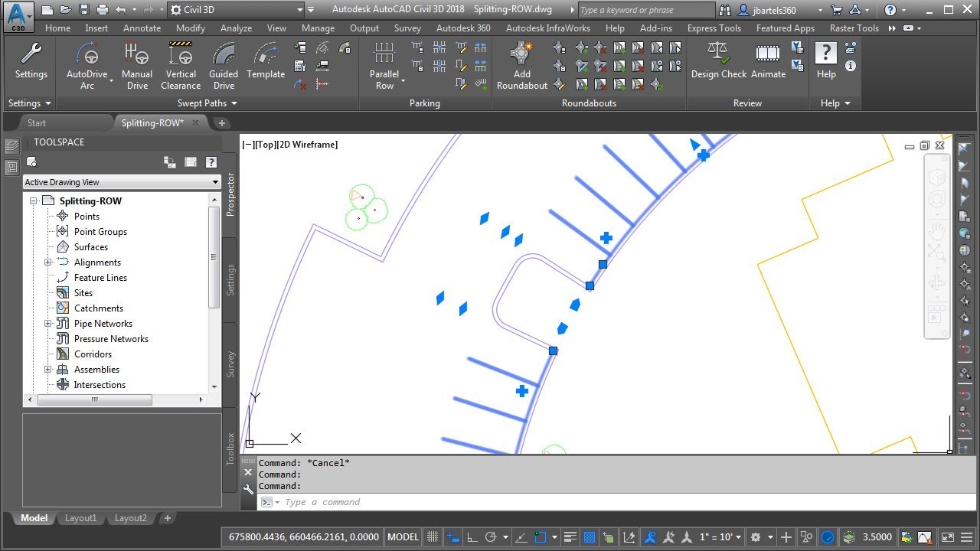
Task: Select the Pan hand tool in navigation bar
Action: (x=936, y=230)
